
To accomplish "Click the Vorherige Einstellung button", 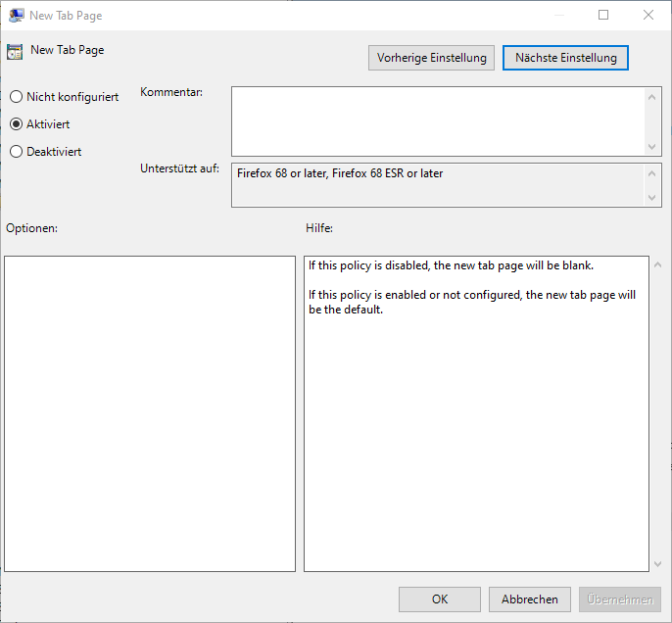I will [431, 58].
